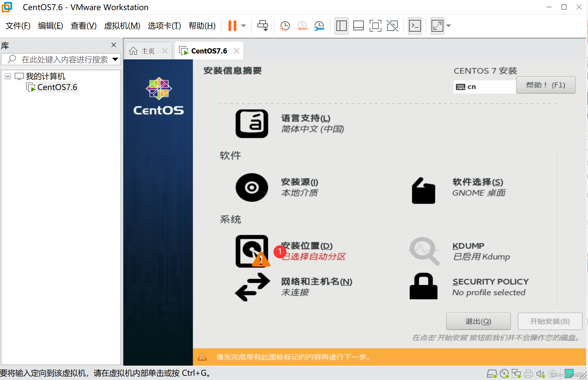Viewport: 588px width, 380px height.
Task: Expand the stretch display options arrow
Action: 448,26
